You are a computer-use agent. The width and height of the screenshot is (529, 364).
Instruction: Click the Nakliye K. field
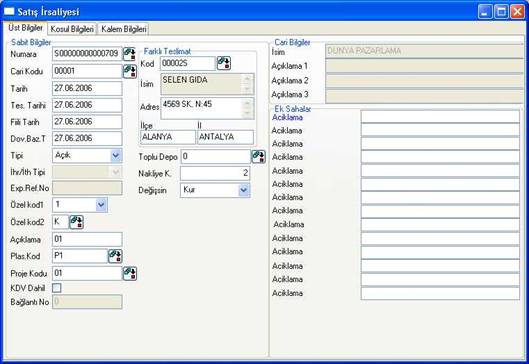tap(215, 173)
